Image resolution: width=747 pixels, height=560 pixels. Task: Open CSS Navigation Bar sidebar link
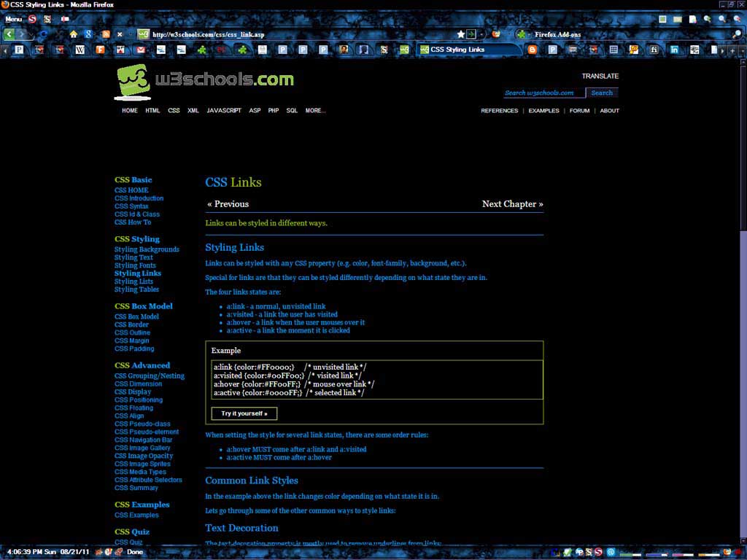(x=144, y=440)
